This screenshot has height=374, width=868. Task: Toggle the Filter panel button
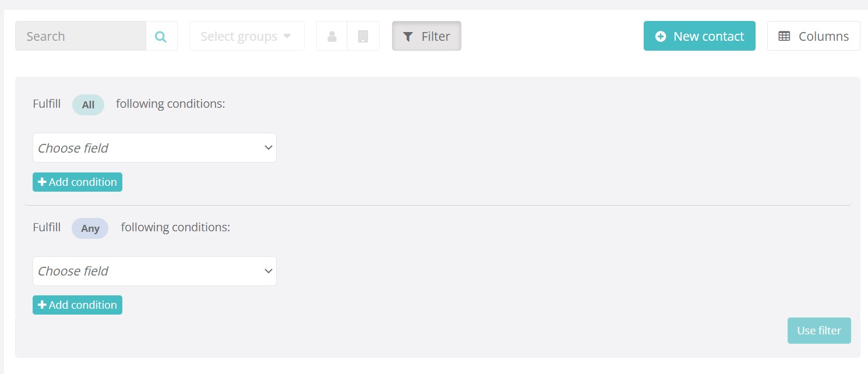coord(426,36)
